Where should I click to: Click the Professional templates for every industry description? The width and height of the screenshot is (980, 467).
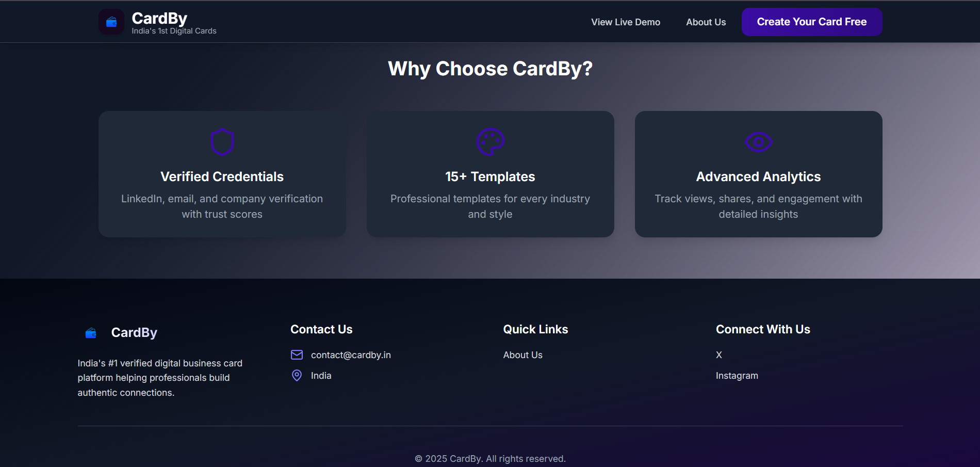490,206
